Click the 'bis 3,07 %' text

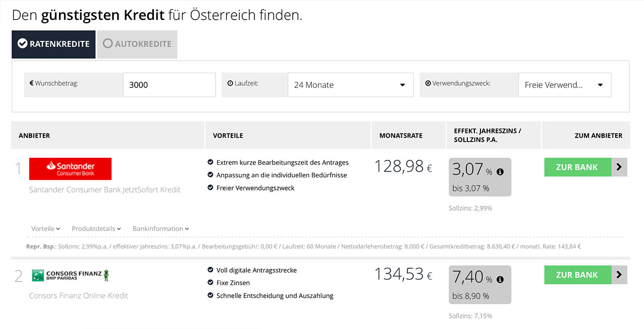[x=471, y=188]
